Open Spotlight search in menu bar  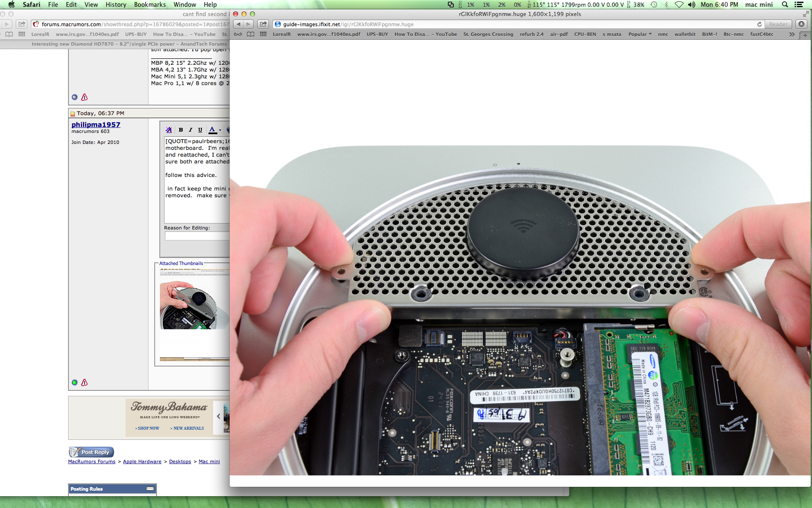[x=785, y=5]
